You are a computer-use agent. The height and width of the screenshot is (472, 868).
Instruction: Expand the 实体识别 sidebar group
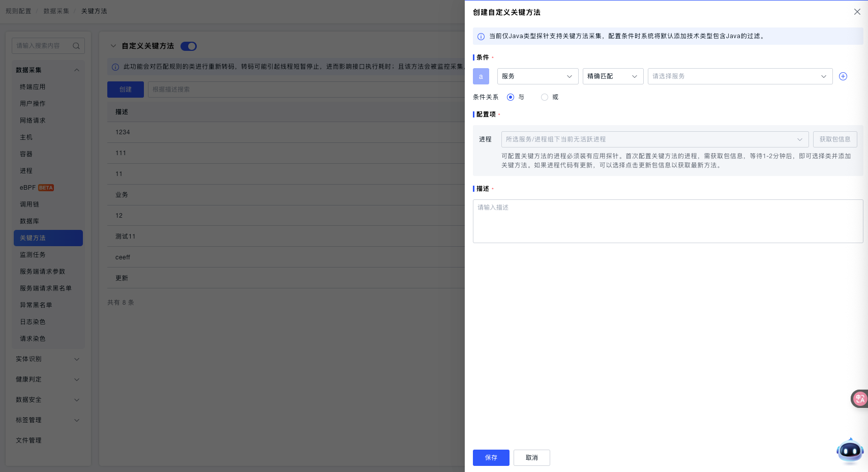pos(48,359)
